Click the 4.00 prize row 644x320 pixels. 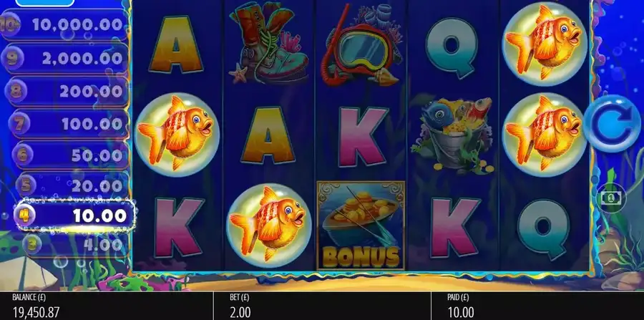tap(75, 244)
